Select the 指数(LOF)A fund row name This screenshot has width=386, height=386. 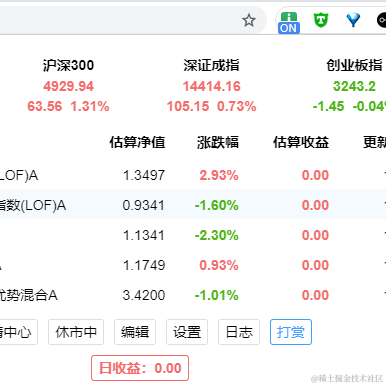click(x=32, y=205)
